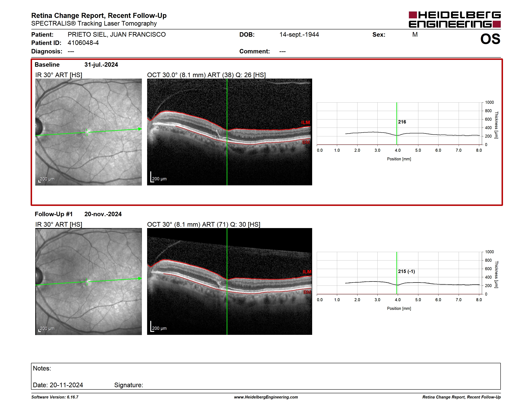Click the patient name PRIETO SIEL, JUAN FRANCISCO

point(116,35)
